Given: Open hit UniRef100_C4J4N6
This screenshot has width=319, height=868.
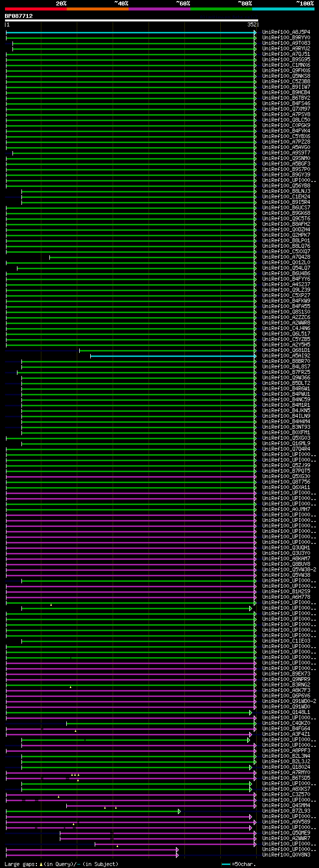Looking at the screenshot, I should tap(286, 328).
